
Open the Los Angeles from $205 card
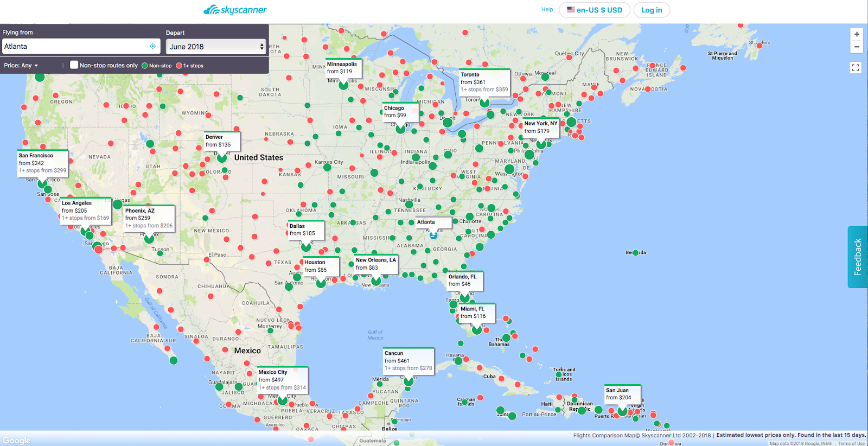click(85, 211)
